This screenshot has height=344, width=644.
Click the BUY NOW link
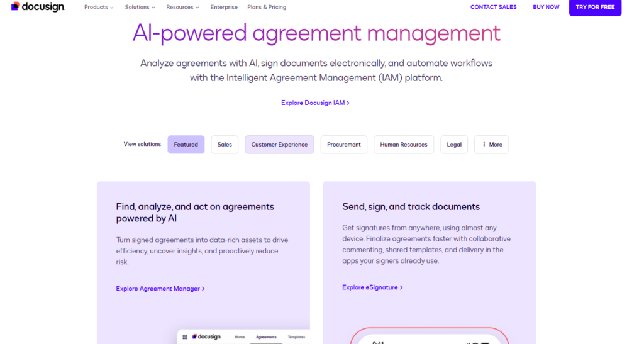coord(546,7)
